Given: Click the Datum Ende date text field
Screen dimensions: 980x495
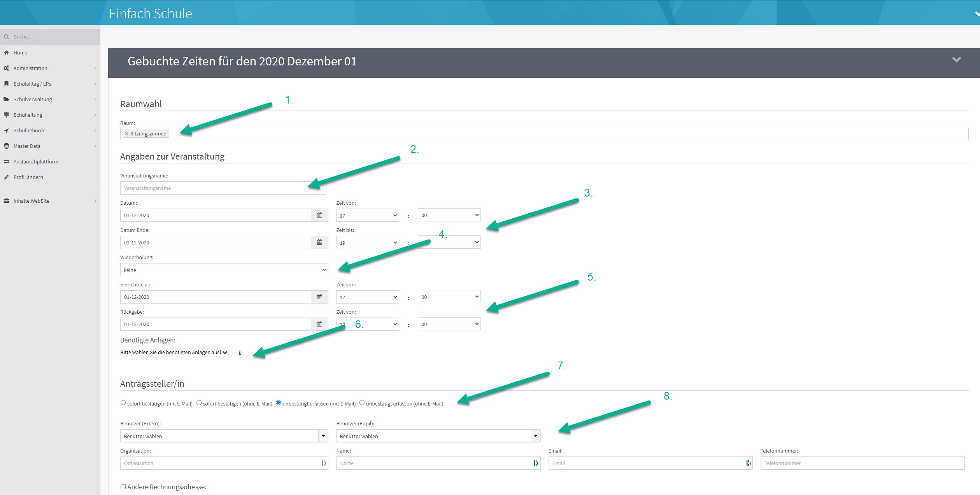Looking at the screenshot, I should click(x=216, y=242).
